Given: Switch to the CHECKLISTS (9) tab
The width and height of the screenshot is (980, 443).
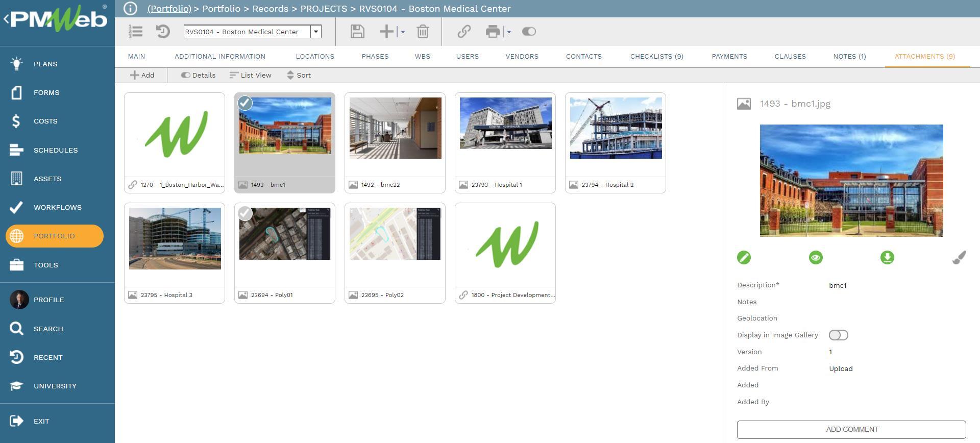Looking at the screenshot, I should [x=656, y=57].
